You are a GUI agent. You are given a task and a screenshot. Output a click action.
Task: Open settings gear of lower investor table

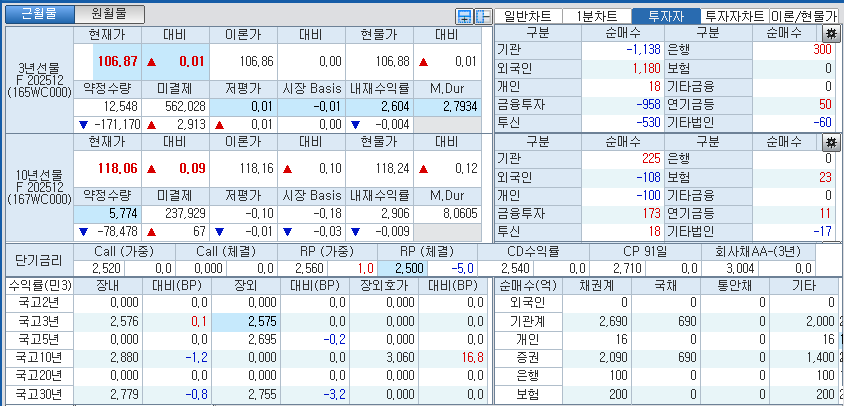click(x=829, y=141)
